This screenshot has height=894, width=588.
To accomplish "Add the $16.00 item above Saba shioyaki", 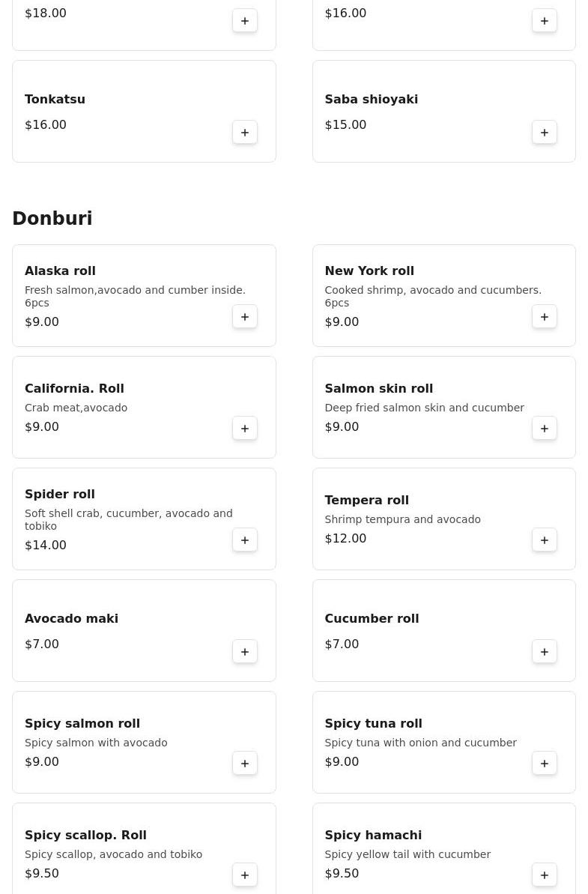I will [x=545, y=21].
